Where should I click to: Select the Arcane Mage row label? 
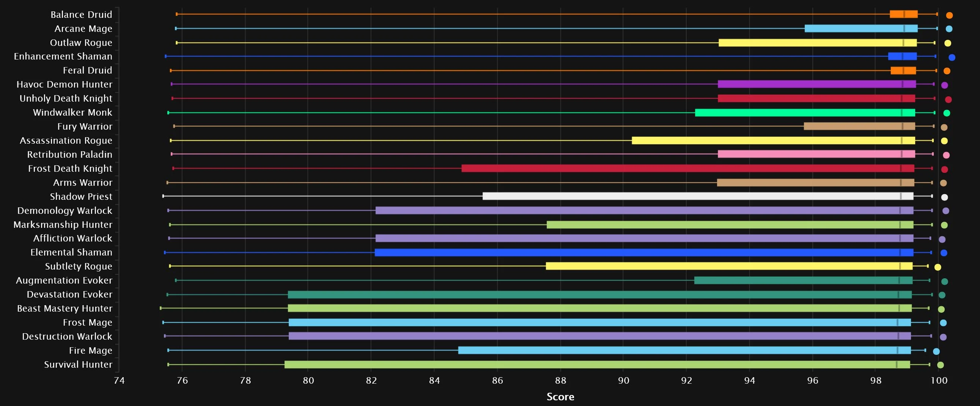coord(83,28)
